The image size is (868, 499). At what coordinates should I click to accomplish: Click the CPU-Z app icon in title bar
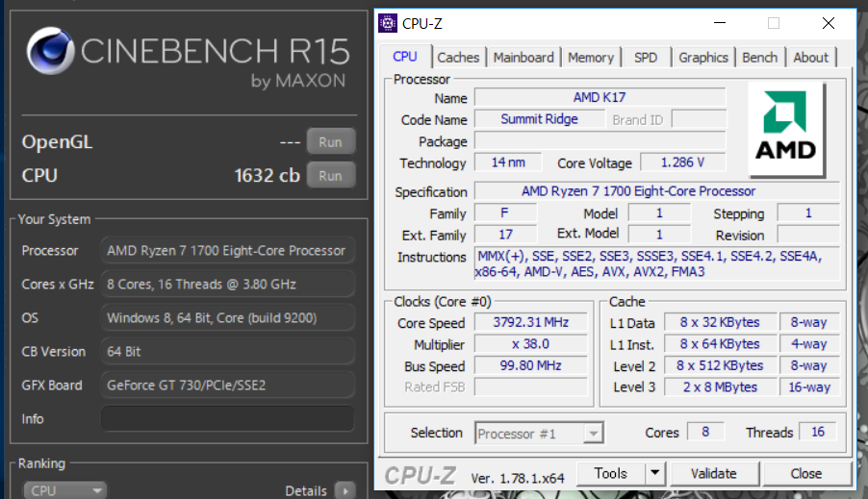click(x=388, y=23)
